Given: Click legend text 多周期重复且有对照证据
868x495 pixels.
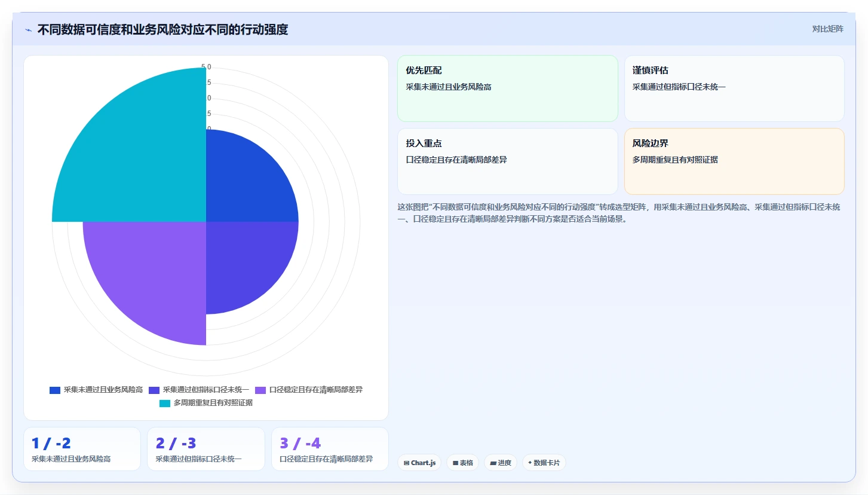Looking at the screenshot, I should [x=213, y=403].
